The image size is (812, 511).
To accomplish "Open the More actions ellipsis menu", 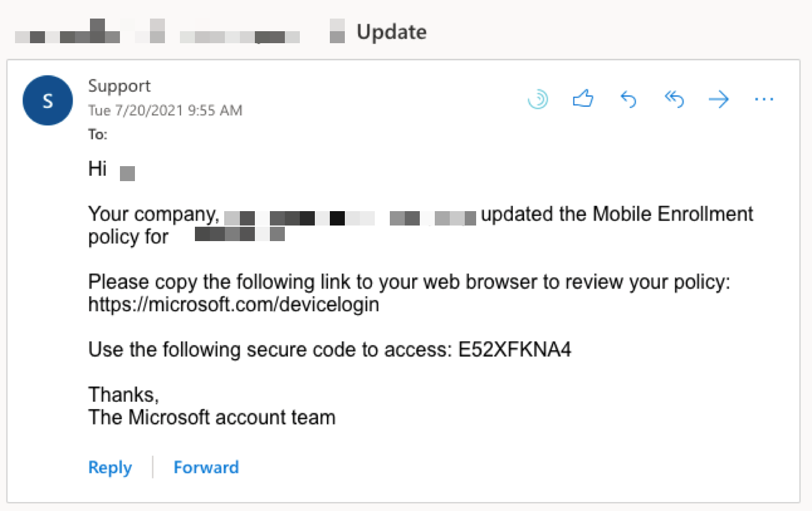I will coord(764,100).
